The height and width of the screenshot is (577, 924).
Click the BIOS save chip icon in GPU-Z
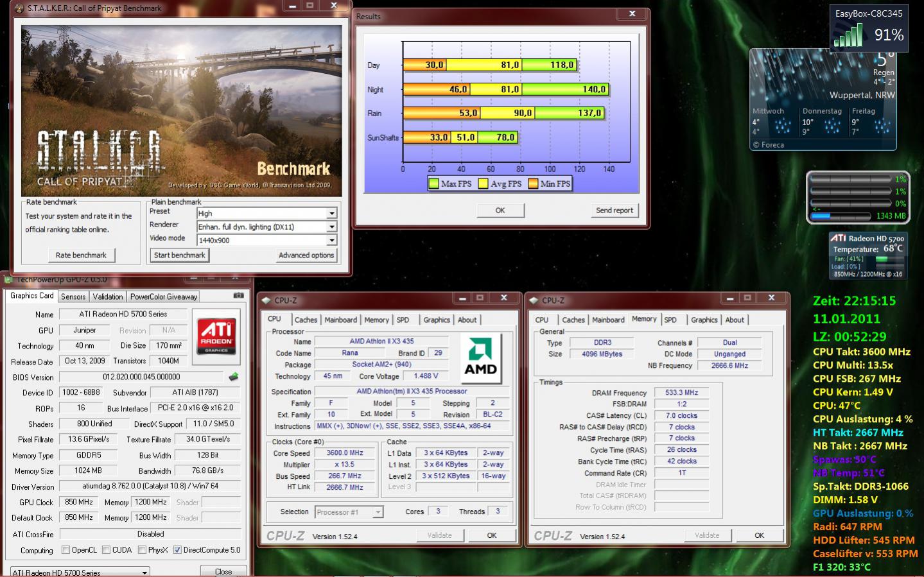point(234,377)
